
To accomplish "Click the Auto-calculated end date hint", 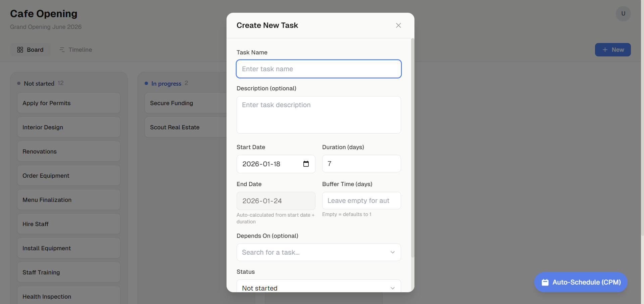I will [276, 218].
